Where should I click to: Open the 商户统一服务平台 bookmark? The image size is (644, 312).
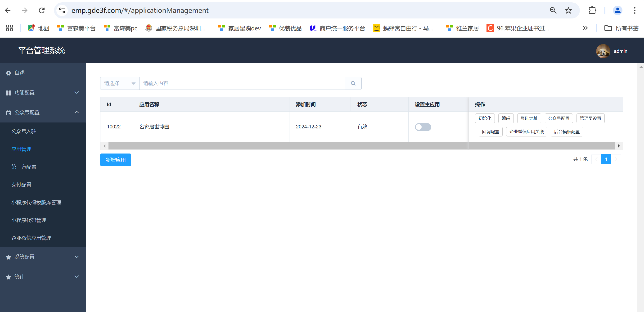tap(337, 28)
